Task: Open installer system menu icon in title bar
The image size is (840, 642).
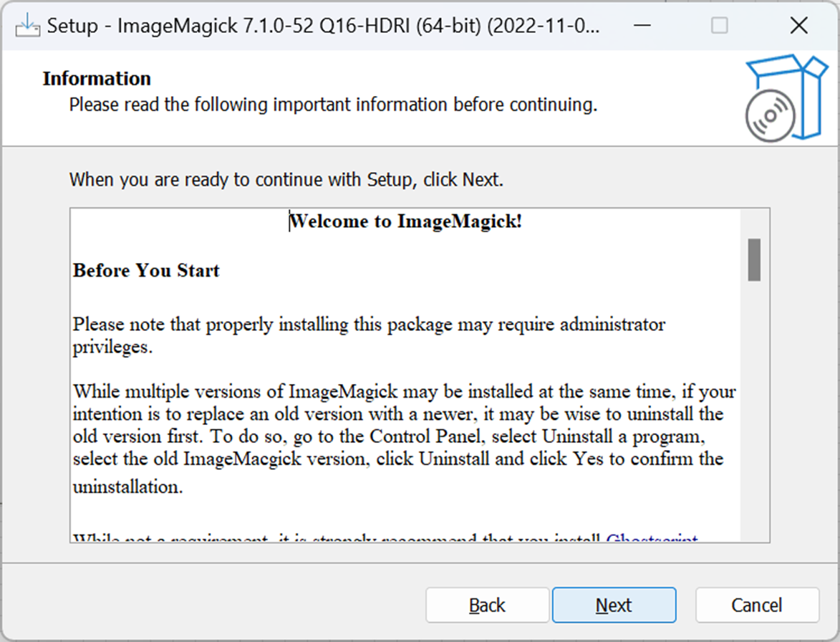Action: pos(26,26)
